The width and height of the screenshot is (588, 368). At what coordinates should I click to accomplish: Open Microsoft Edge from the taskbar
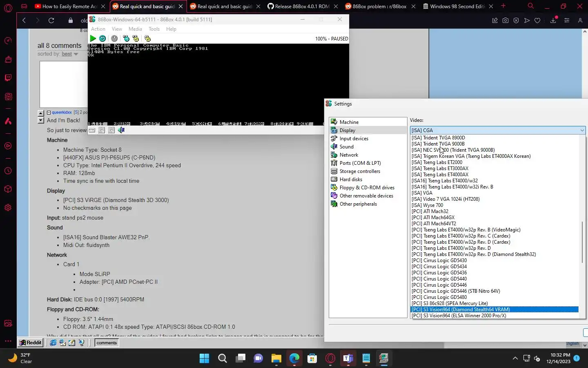tap(294, 359)
